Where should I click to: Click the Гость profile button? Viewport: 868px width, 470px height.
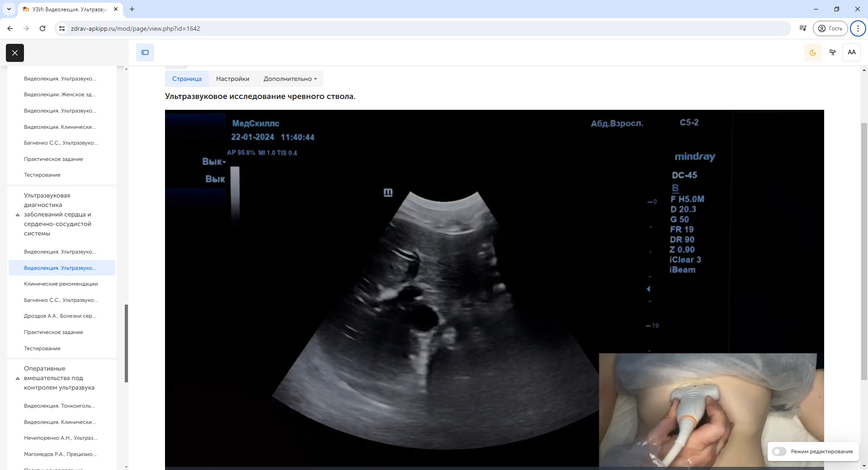click(830, 28)
